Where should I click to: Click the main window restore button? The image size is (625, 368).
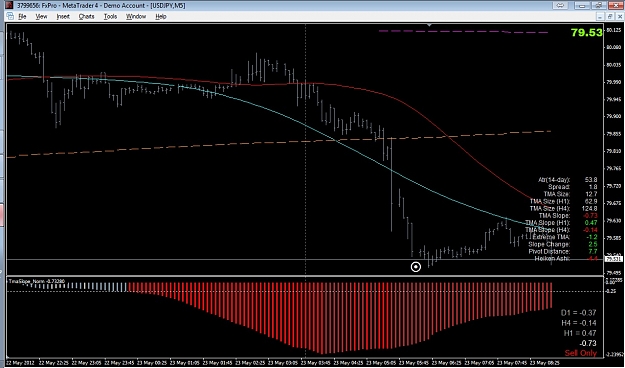click(x=598, y=6)
